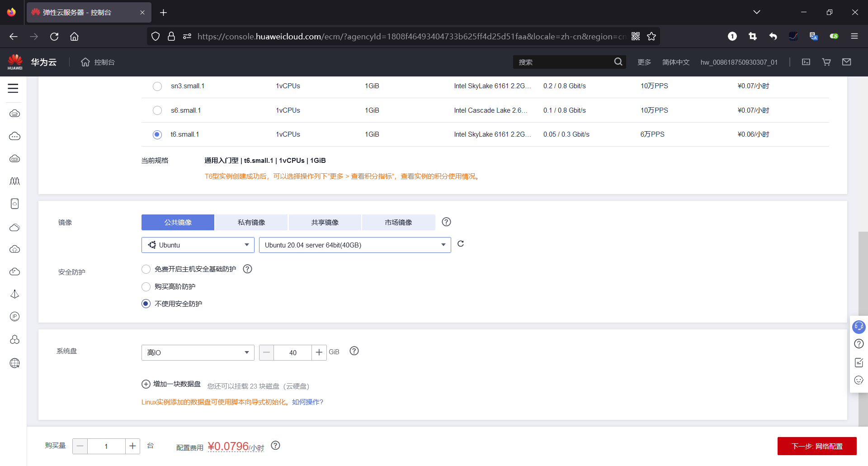Refresh the image list icon

pos(461,244)
